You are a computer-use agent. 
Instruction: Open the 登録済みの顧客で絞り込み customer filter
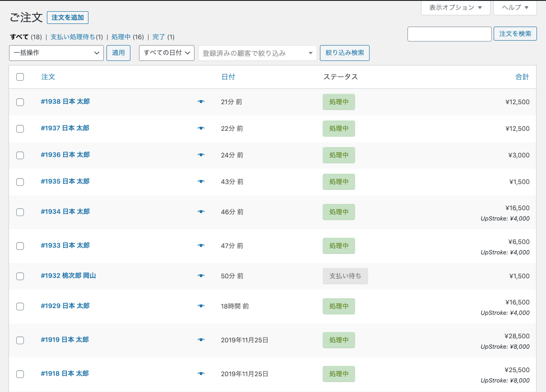click(x=258, y=53)
